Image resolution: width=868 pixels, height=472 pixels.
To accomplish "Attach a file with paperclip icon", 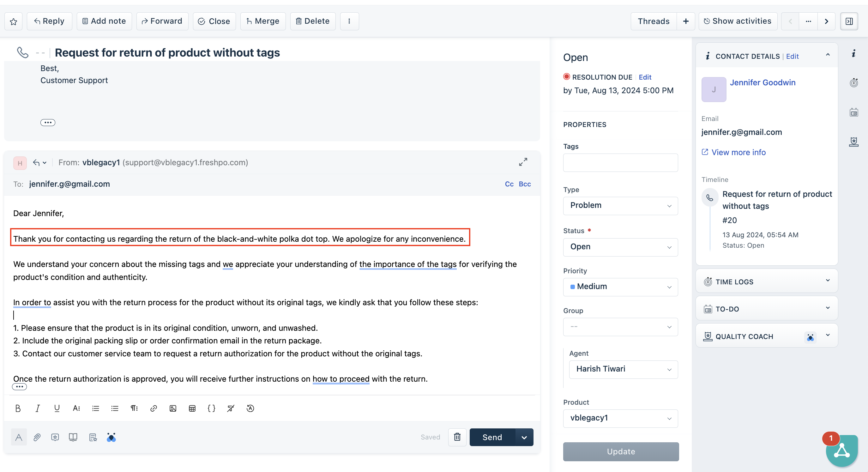I will (37, 437).
